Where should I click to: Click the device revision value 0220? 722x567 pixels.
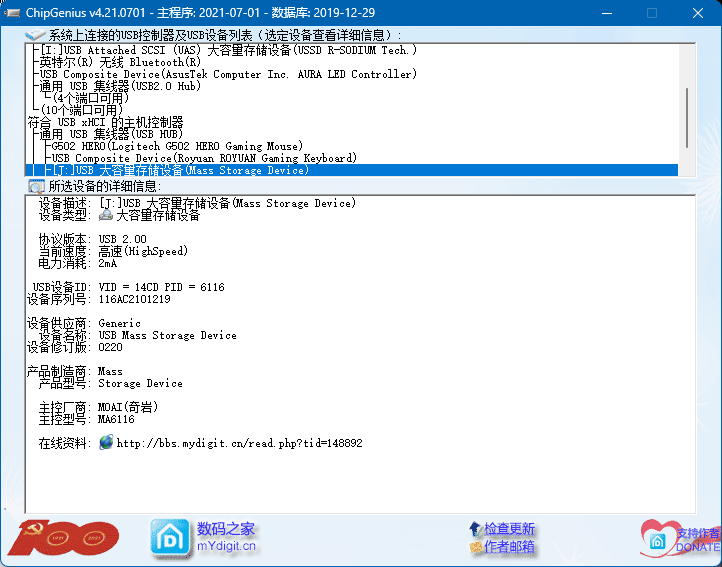tap(111, 347)
